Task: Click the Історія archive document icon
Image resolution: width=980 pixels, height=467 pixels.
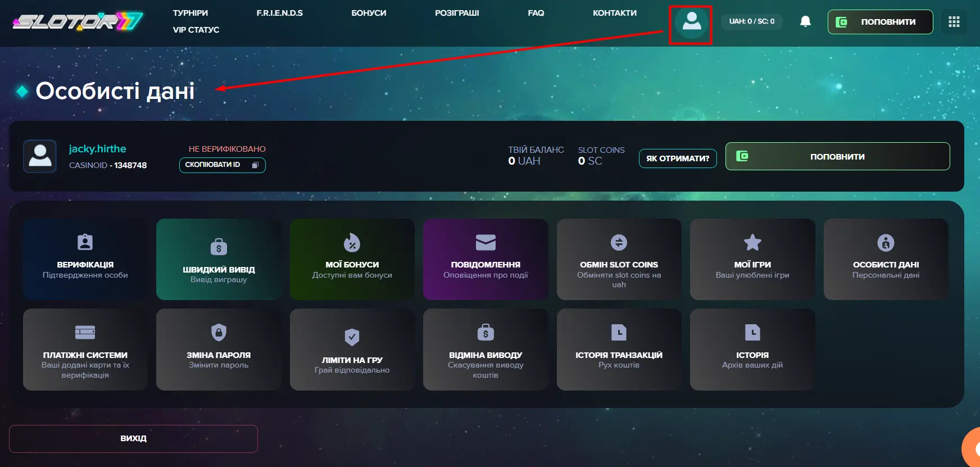Action: (752, 332)
